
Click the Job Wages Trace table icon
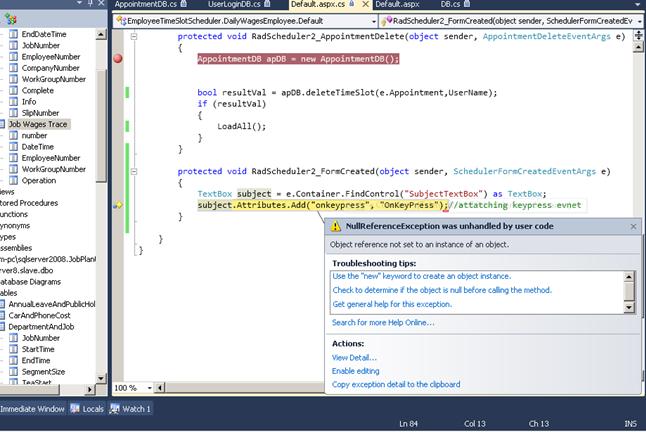point(3,124)
